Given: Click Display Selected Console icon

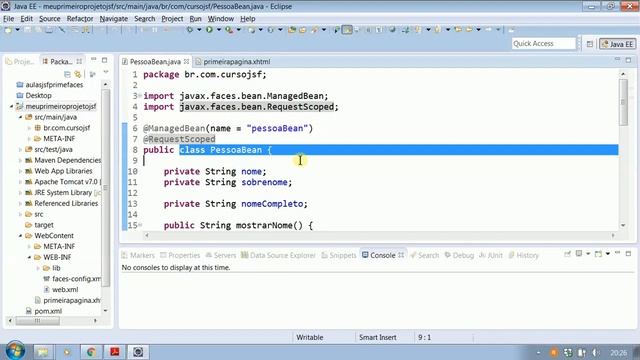Looking at the screenshot, I should pos(579,254).
